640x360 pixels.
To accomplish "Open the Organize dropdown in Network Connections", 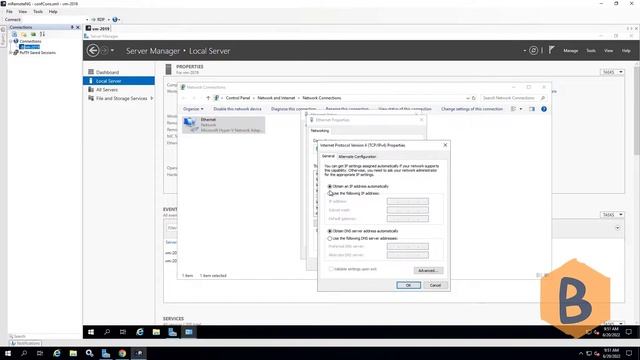I will coord(193,109).
